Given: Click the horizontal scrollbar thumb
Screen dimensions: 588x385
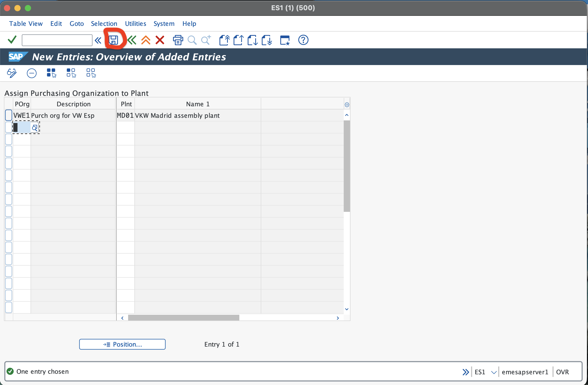Looking at the screenshot, I should pos(184,318).
